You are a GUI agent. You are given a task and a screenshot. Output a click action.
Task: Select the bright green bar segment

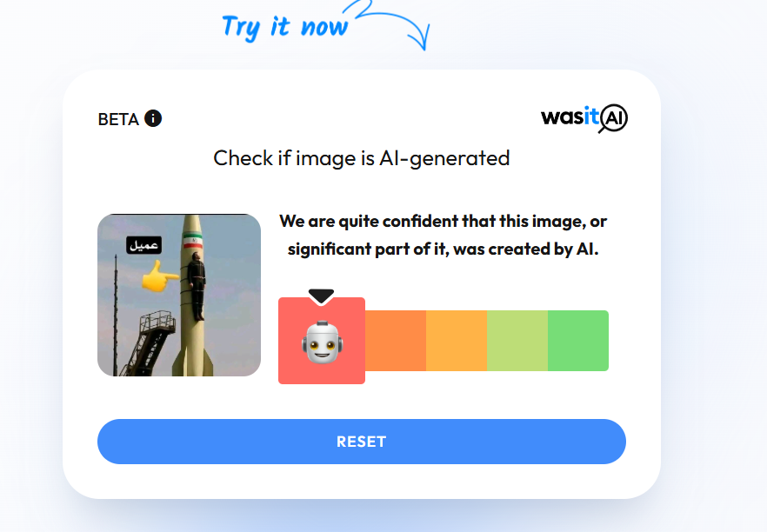point(578,341)
